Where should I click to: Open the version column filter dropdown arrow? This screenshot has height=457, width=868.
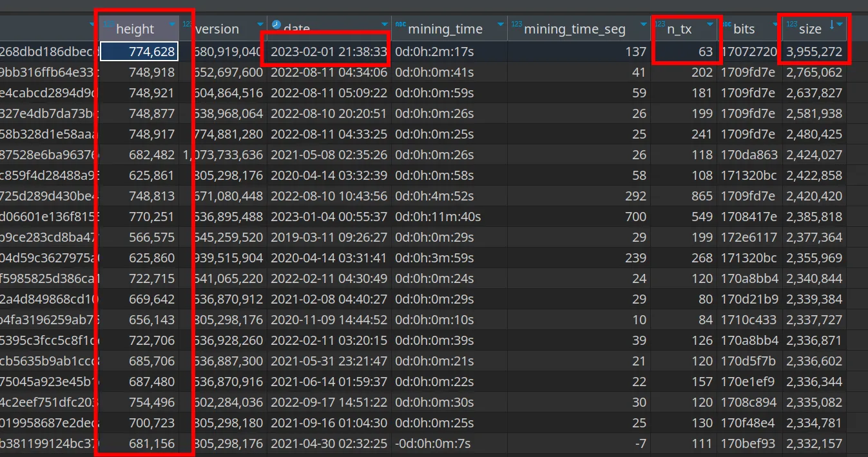pyautogui.click(x=260, y=24)
